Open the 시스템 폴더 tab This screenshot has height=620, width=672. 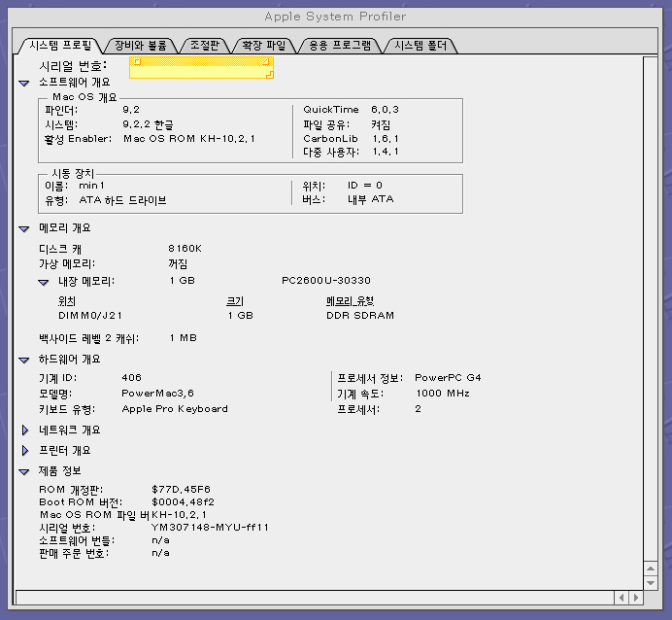[420, 46]
